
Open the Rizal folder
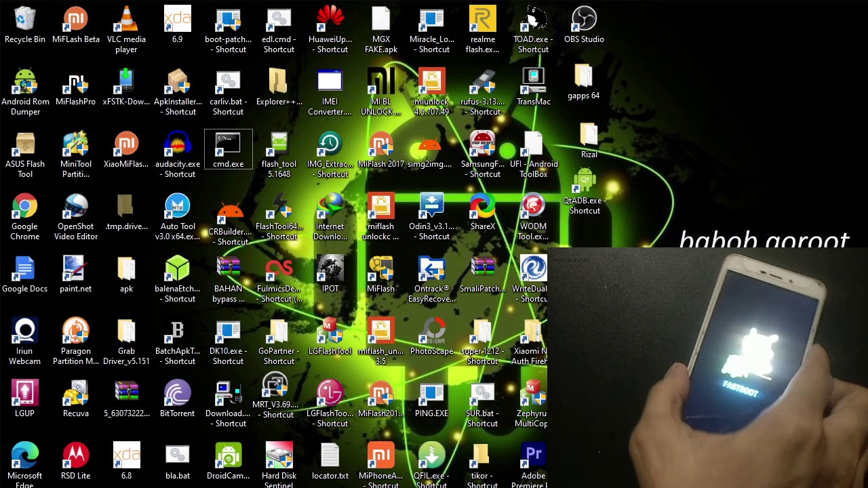pos(589,135)
